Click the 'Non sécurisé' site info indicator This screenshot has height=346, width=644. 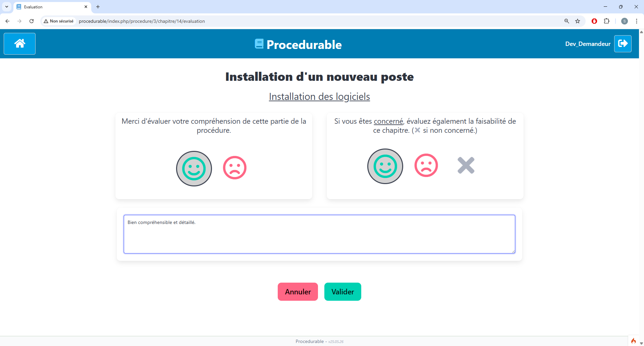pyautogui.click(x=59, y=21)
